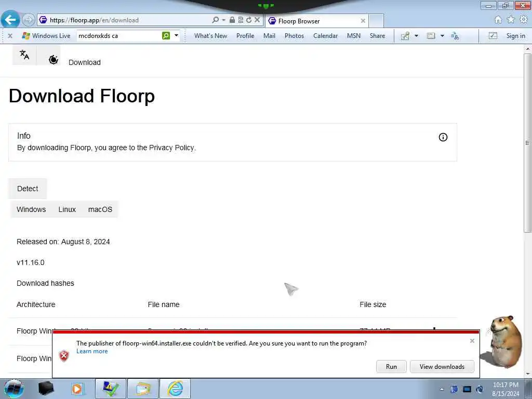Refresh the page with the reload icon
The width and height of the screenshot is (532, 399).
pos(249,20)
